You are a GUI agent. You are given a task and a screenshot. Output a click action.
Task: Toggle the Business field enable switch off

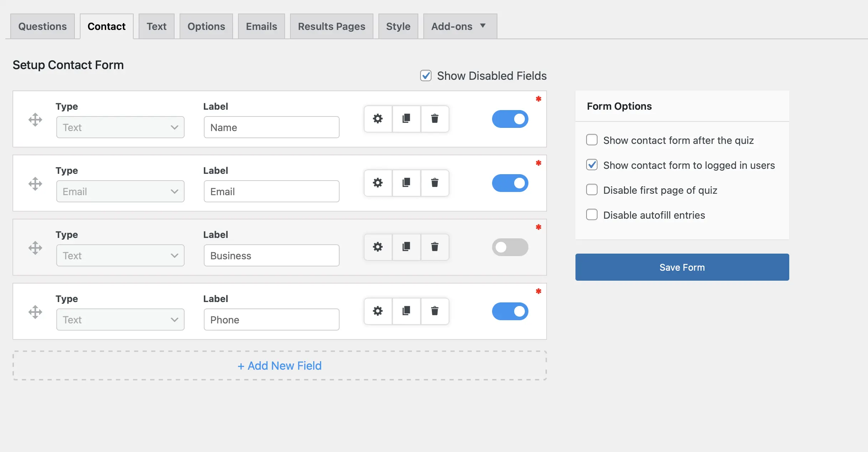point(511,247)
